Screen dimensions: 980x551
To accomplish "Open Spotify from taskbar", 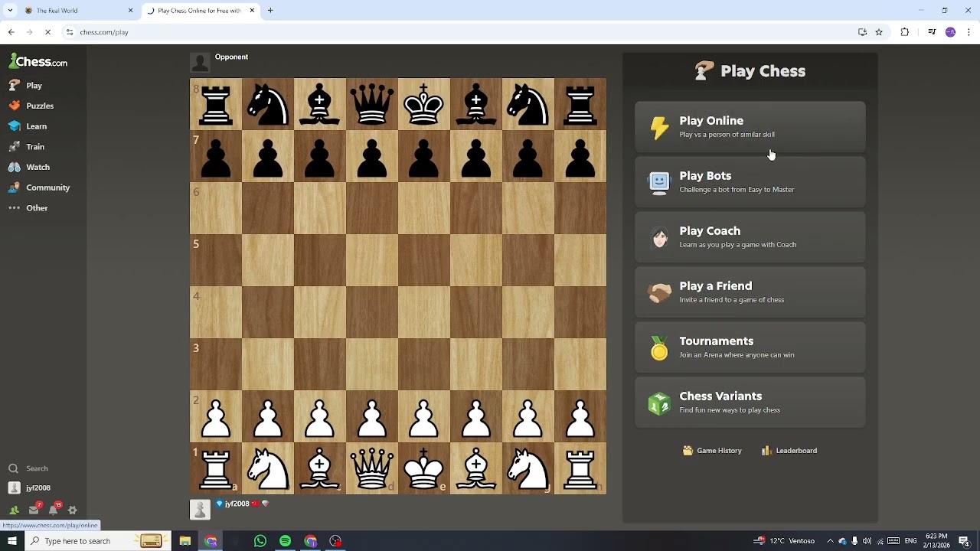I will tap(286, 541).
